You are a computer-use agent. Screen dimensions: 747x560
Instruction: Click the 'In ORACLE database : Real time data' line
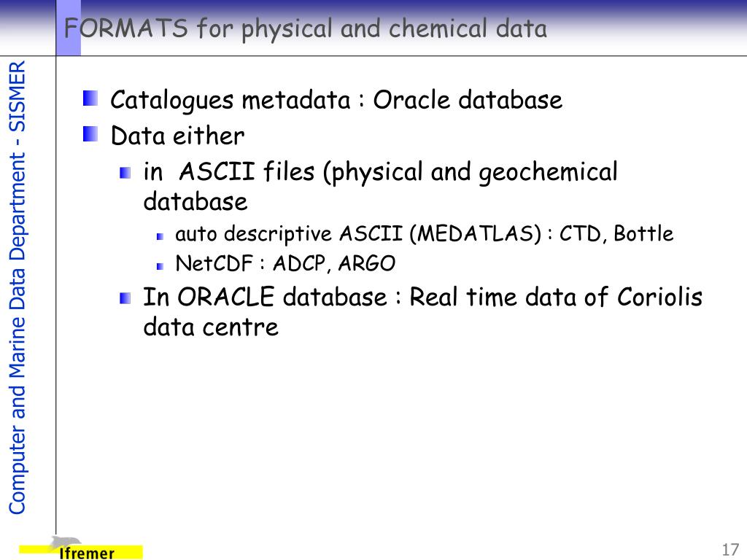pyautogui.click(x=422, y=297)
